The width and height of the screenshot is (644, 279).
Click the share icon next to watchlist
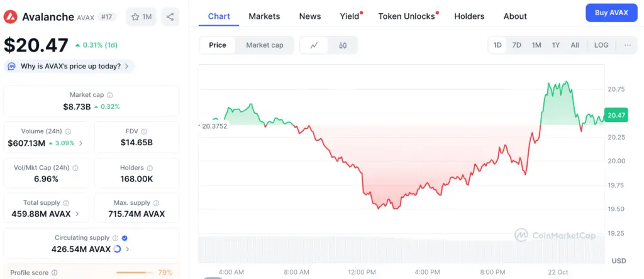click(170, 17)
